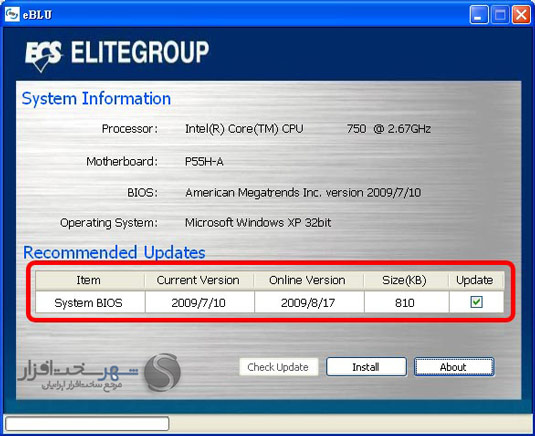
Task: Click the Install button
Action: (366, 367)
